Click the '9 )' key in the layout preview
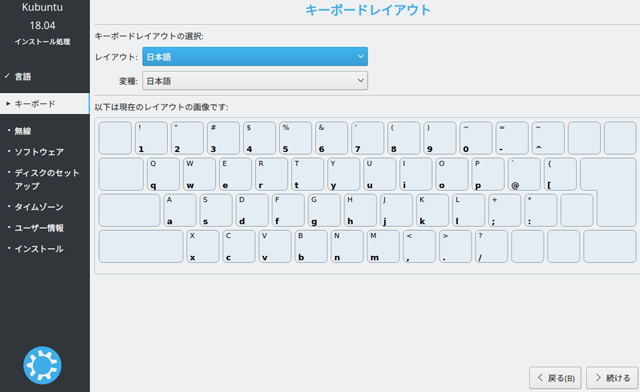The height and width of the screenshot is (392, 640). coord(440,138)
